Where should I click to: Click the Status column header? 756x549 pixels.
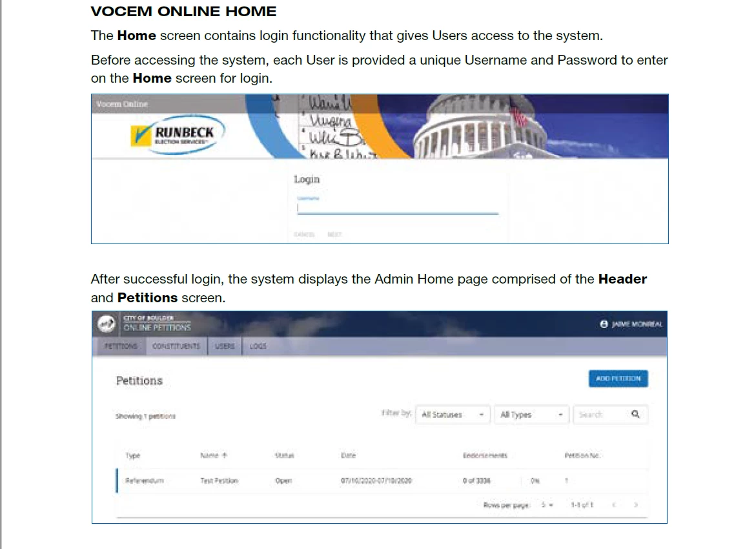coord(285,455)
